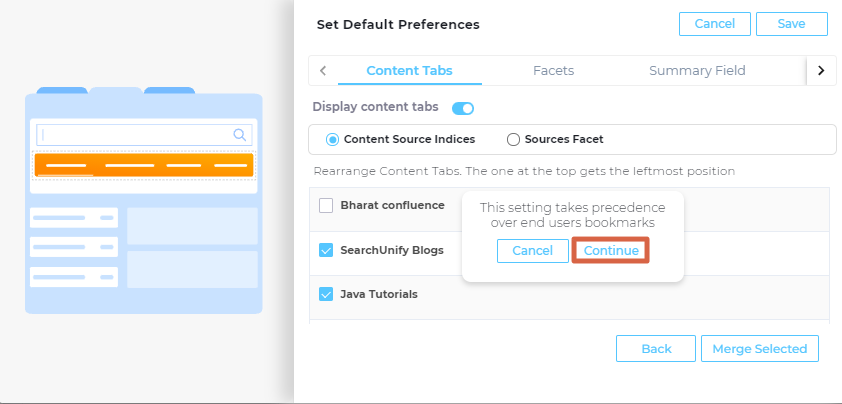Uncheck the SearchUnify Blogs checkbox
This screenshot has width=842, height=404.
tap(326, 250)
